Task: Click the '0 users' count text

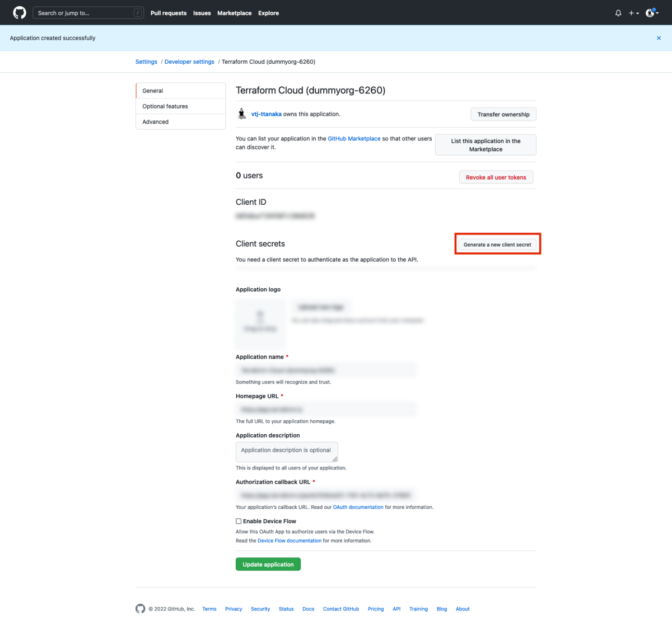Action: click(249, 176)
